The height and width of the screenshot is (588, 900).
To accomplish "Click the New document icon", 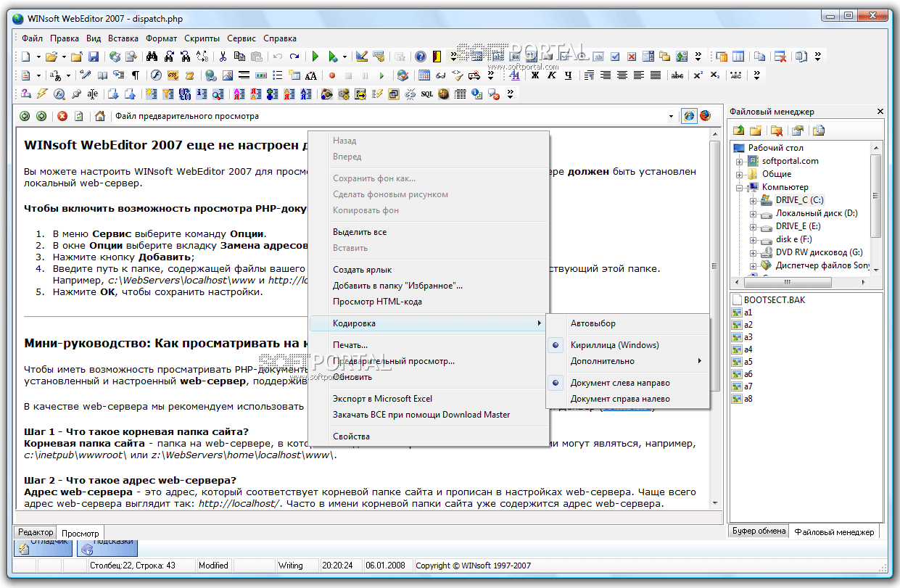I will [x=25, y=57].
